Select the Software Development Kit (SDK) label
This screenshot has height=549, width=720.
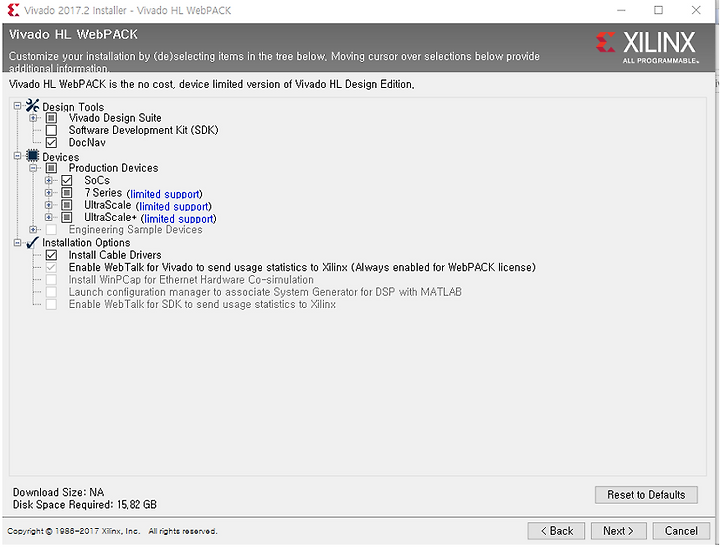(143, 130)
